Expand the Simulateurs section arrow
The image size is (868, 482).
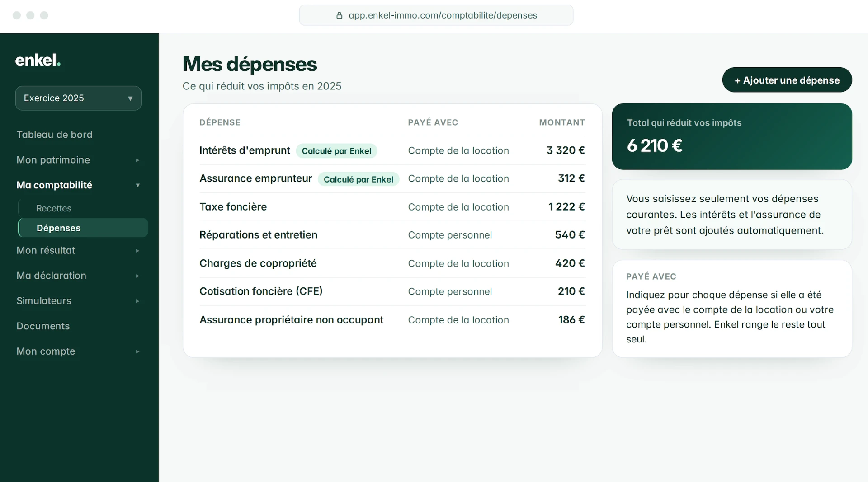coord(137,301)
